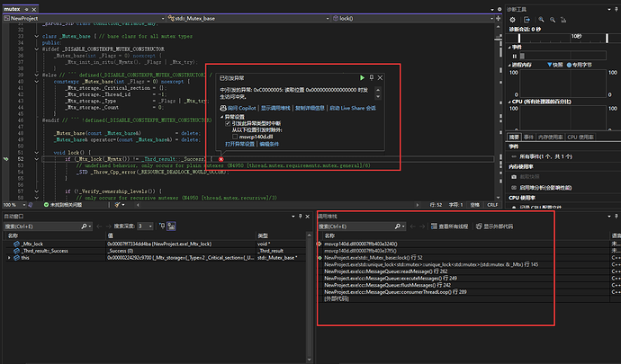Open diagnostic tools settings gear
This screenshot has width=621, height=364.
tap(512, 20)
